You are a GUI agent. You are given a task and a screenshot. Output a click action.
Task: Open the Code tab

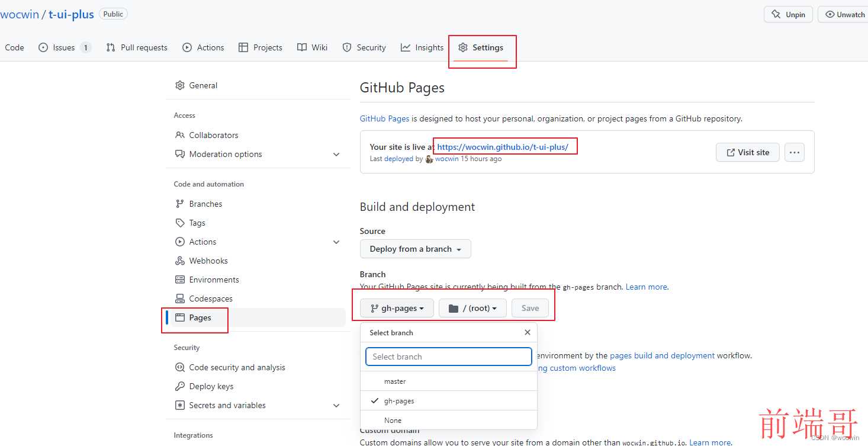click(14, 47)
